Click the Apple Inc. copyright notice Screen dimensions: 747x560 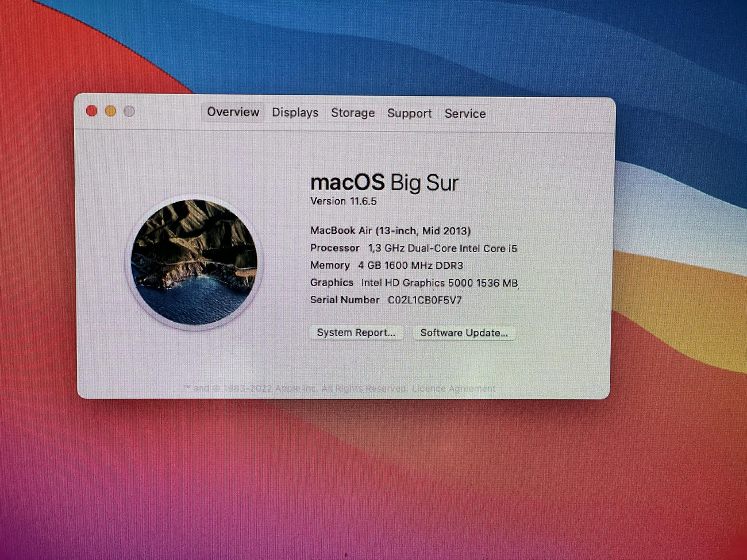coord(295,389)
